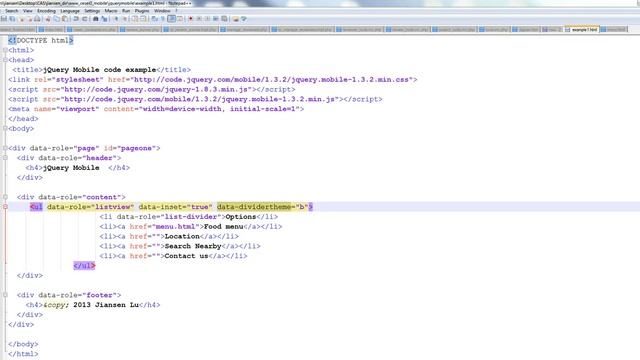Open the Encoding menu
This screenshot has height=360, width=640.
tap(46, 11)
